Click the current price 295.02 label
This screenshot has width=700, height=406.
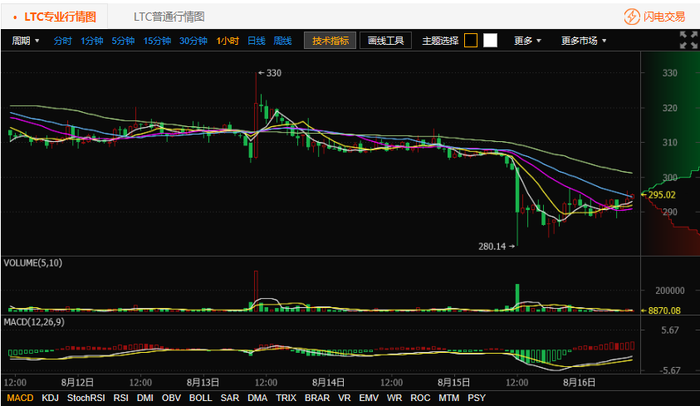pos(662,195)
